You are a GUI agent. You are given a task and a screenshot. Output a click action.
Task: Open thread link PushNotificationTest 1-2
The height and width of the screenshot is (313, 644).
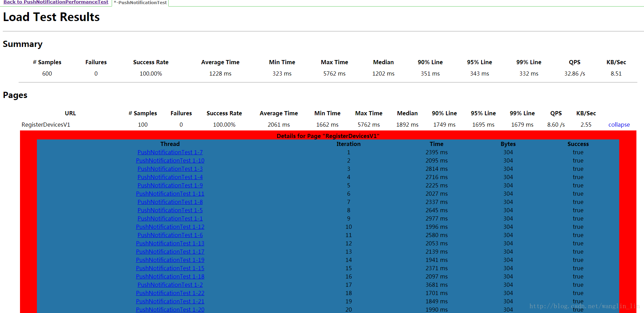point(170,285)
